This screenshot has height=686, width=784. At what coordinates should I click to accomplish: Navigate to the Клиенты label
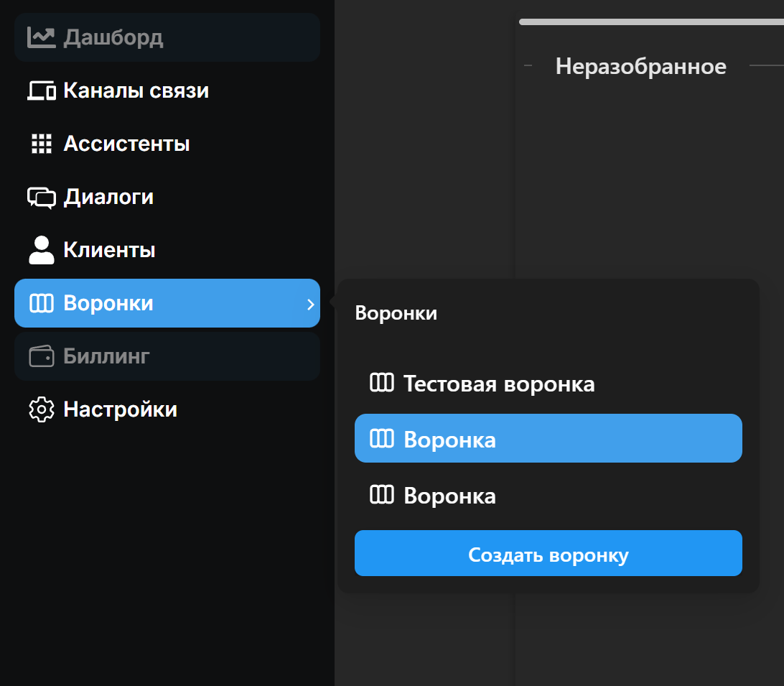coord(109,250)
